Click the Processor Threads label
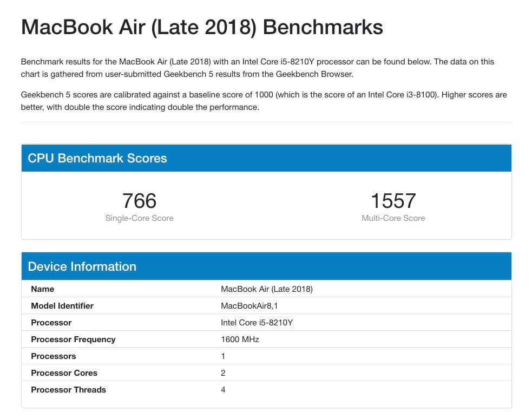This screenshot has width=532, height=418. [68, 390]
